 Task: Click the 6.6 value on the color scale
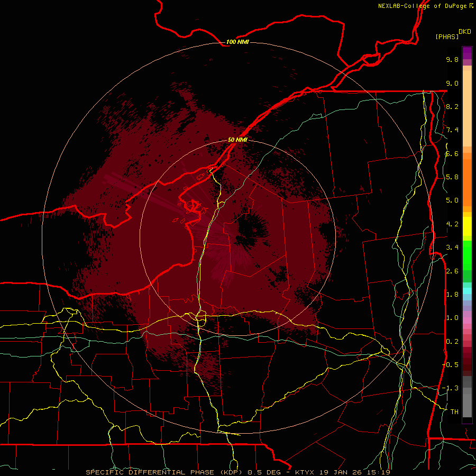point(452,153)
